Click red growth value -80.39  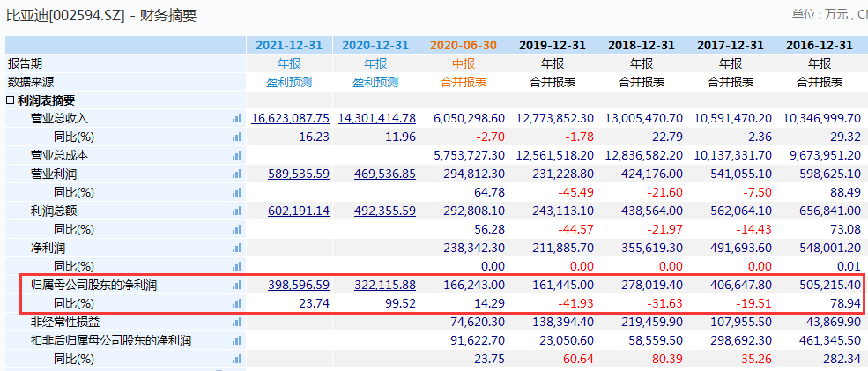click(x=666, y=359)
